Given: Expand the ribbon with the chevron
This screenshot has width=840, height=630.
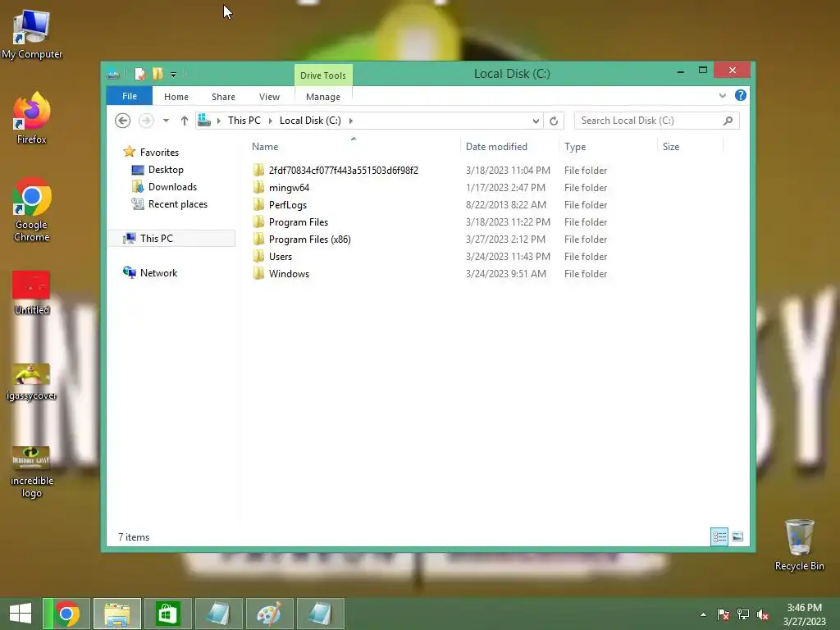Looking at the screenshot, I should pos(723,95).
